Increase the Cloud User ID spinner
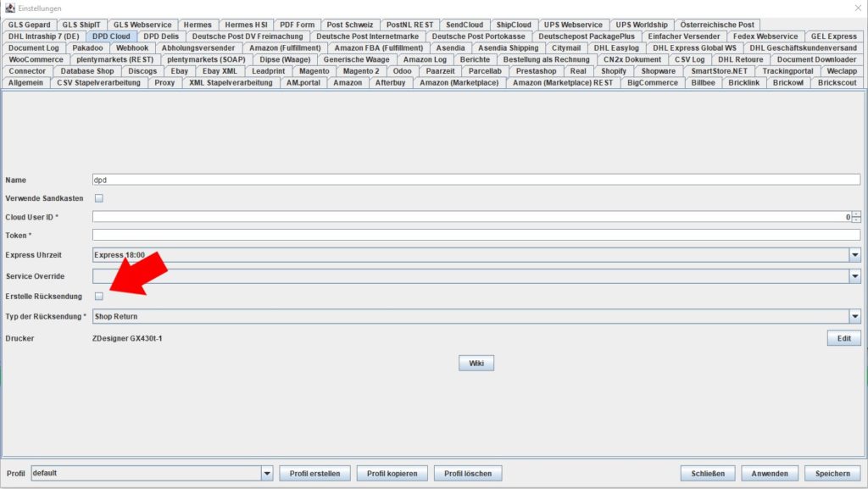 (856, 214)
